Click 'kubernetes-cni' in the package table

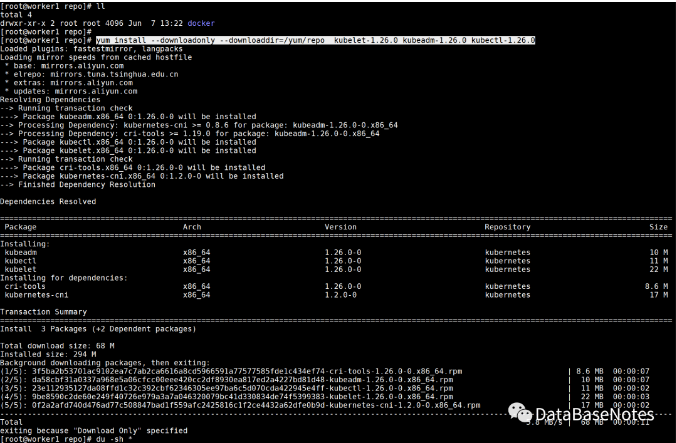point(36,295)
